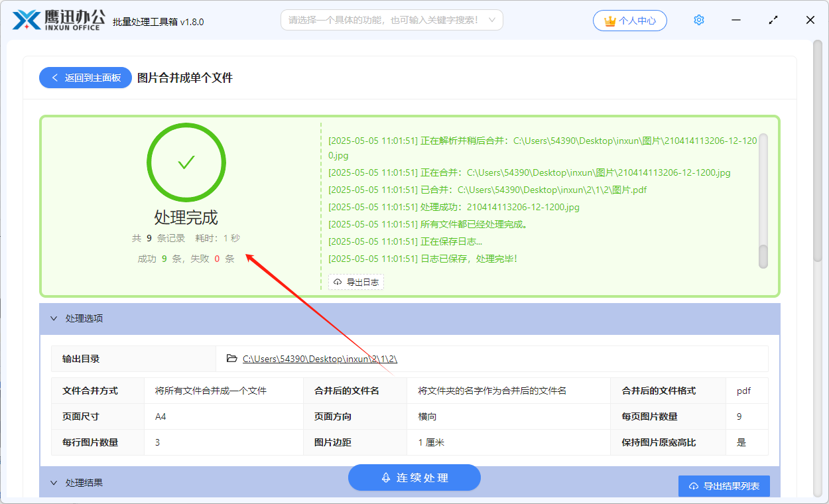Go back via 返回到主面板 button
Image resolution: width=829 pixels, height=504 pixels.
[x=86, y=78]
